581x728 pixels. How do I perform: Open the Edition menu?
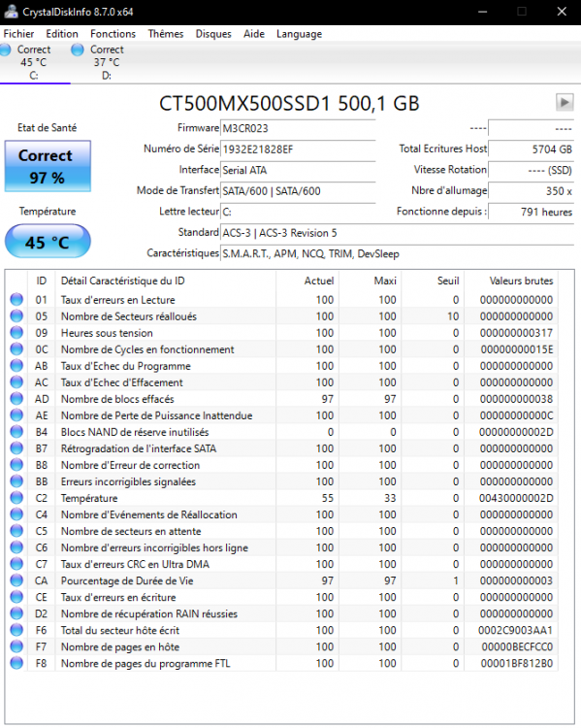click(x=62, y=34)
